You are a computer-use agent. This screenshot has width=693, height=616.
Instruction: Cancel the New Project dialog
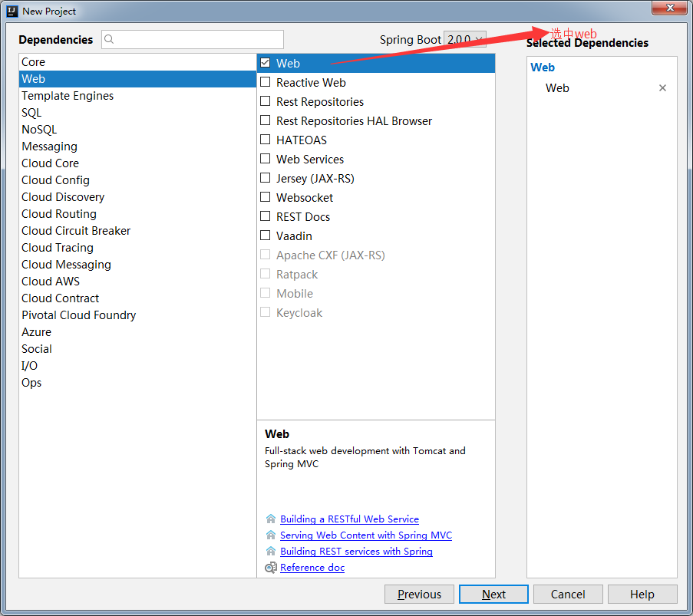(x=568, y=595)
